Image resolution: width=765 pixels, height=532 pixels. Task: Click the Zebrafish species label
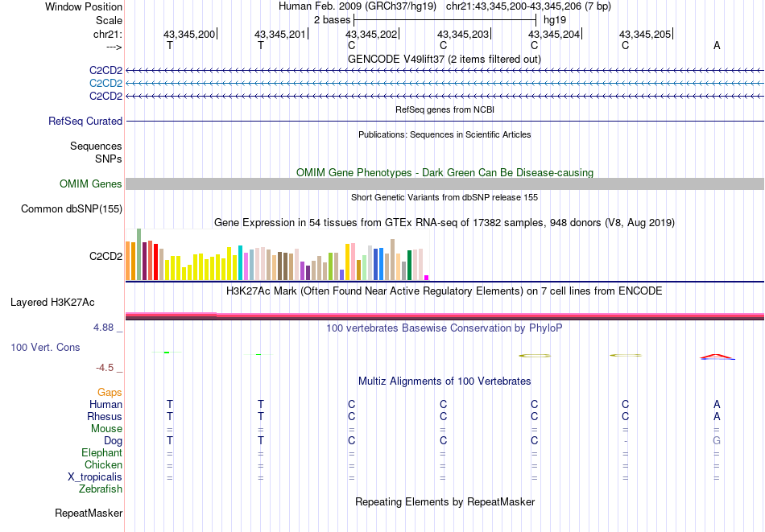pos(101,489)
